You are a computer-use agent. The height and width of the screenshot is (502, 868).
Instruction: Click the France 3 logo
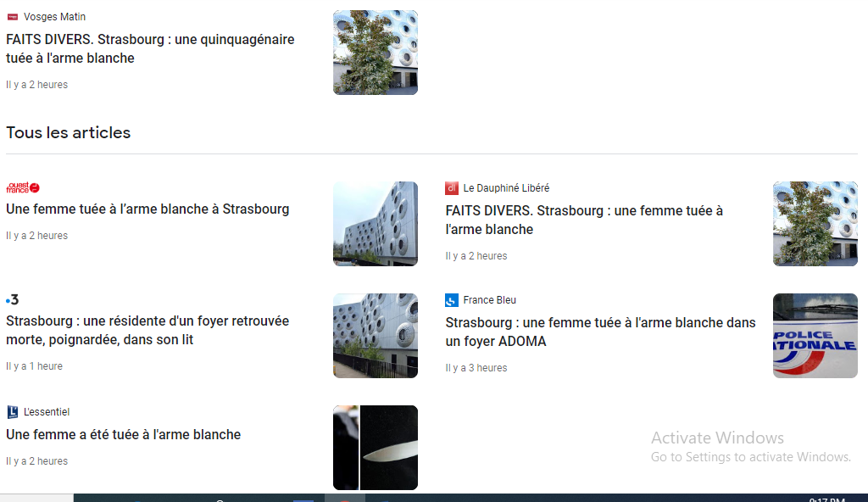tap(12, 300)
